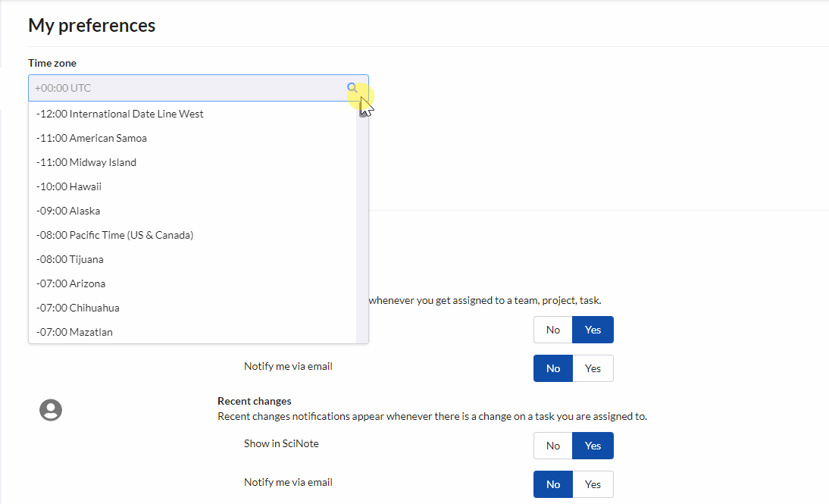829x504 pixels.
Task: Select -08:00 Pacific Time (US & Canada)
Action: (115, 235)
